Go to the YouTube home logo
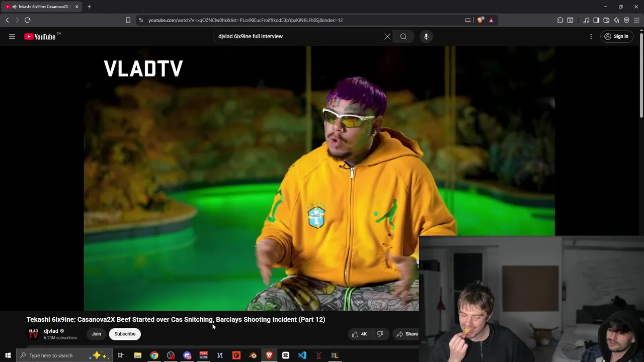 click(x=40, y=36)
